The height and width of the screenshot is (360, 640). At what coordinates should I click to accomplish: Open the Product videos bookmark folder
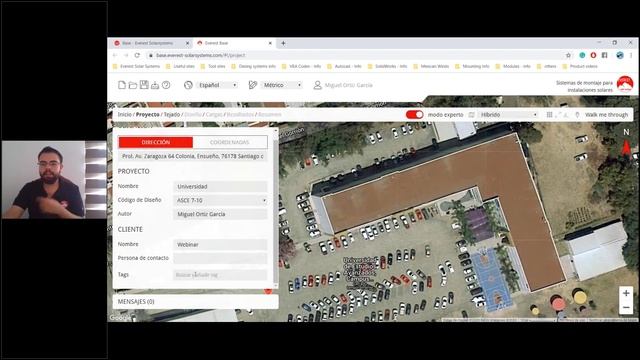pyautogui.click(x=580, y=66)
